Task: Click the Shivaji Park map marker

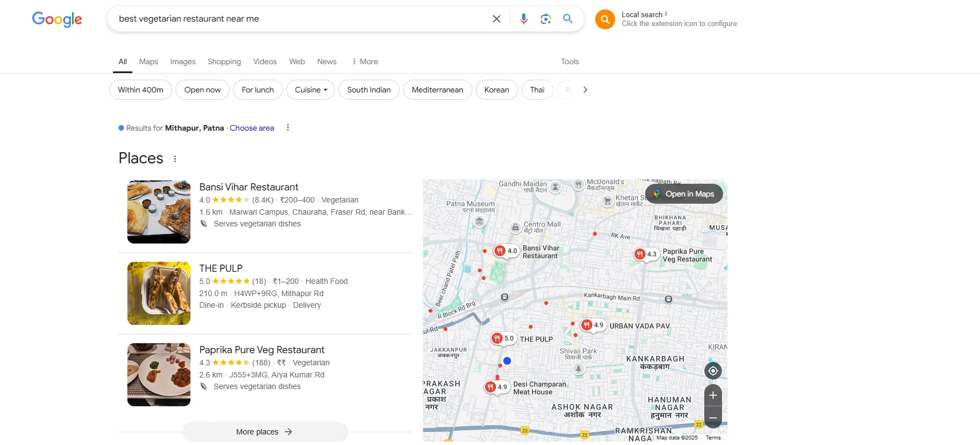Action: pyautogui.click(x=578, y=369)
